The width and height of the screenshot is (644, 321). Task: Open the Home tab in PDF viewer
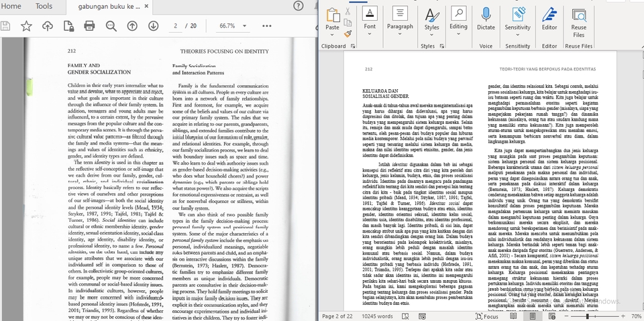[11, 6]
